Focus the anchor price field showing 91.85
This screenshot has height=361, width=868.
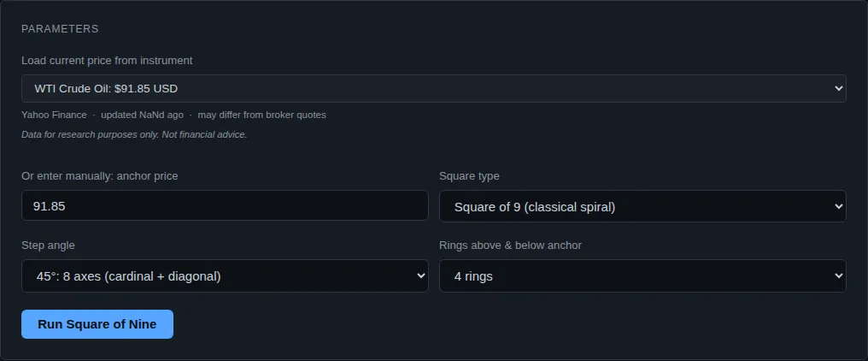coord(225,205)
